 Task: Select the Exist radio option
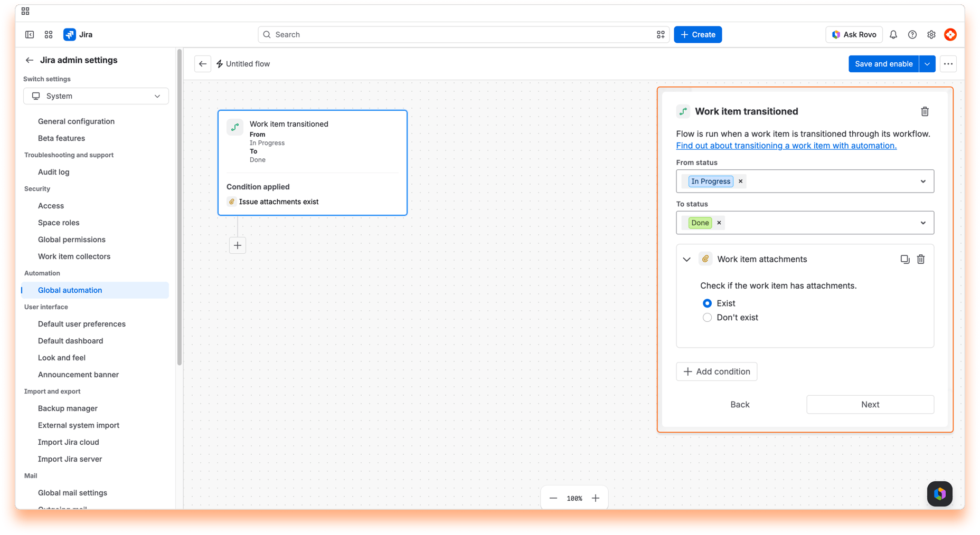click(x=708, y=303)
